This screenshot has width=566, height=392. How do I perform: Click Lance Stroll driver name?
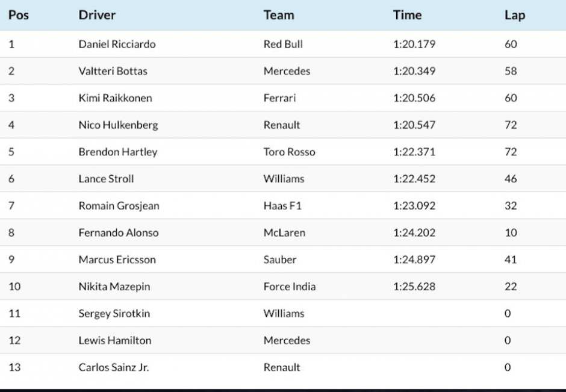coord(106,179)
